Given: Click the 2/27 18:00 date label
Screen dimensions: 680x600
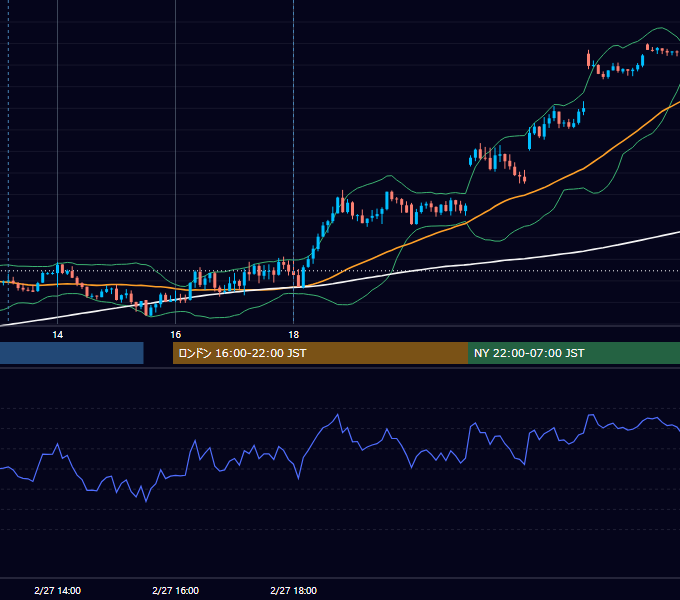Looking at the screenshot, I should point(294,590).
